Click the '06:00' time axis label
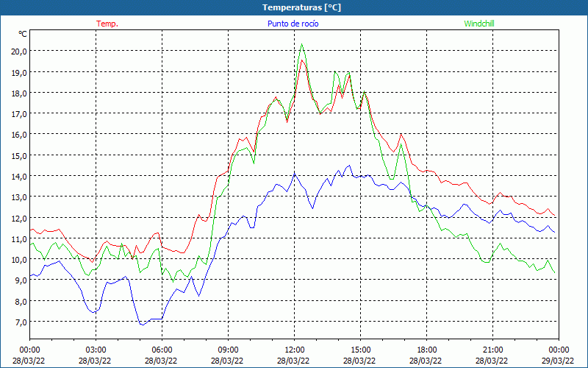 coord(162,350)
